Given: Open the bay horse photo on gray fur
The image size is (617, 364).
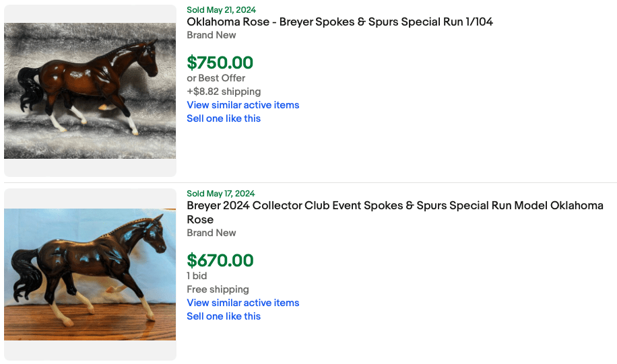Looking at the screenshot, I should pyautogui.click(x=90, y=91).
